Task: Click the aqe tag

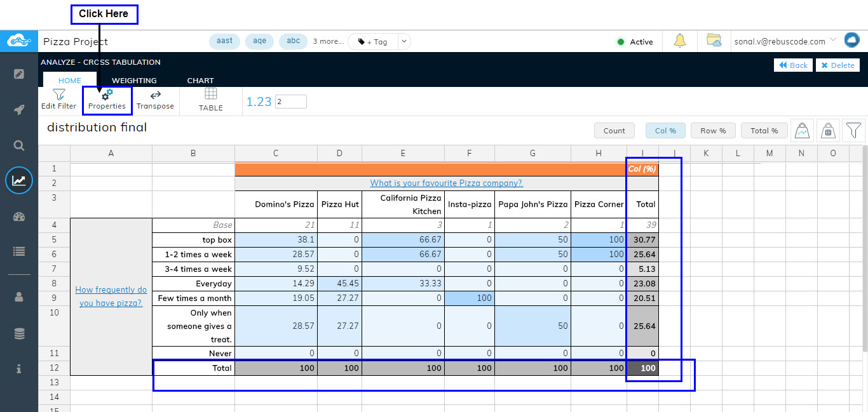Action: [260, 41]
